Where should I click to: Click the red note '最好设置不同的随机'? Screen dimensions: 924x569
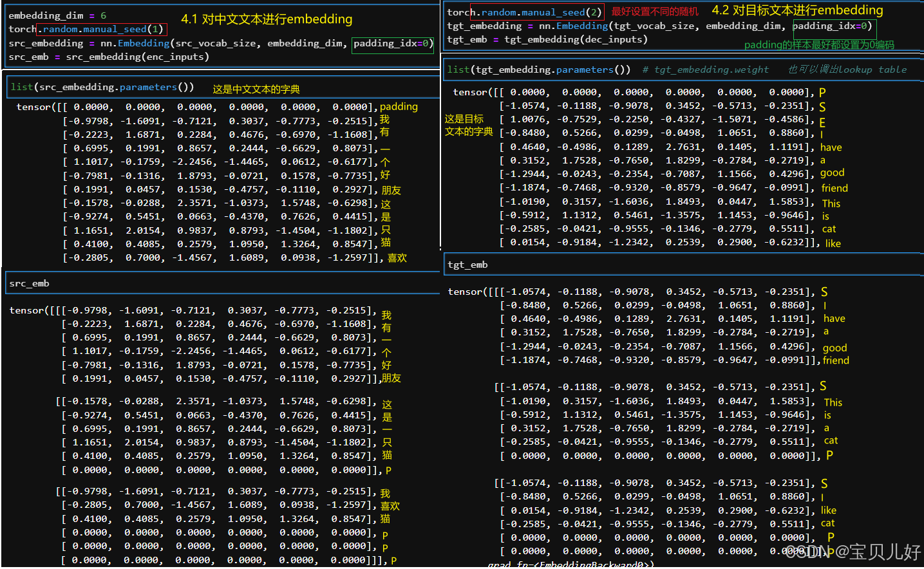point(655,12)
